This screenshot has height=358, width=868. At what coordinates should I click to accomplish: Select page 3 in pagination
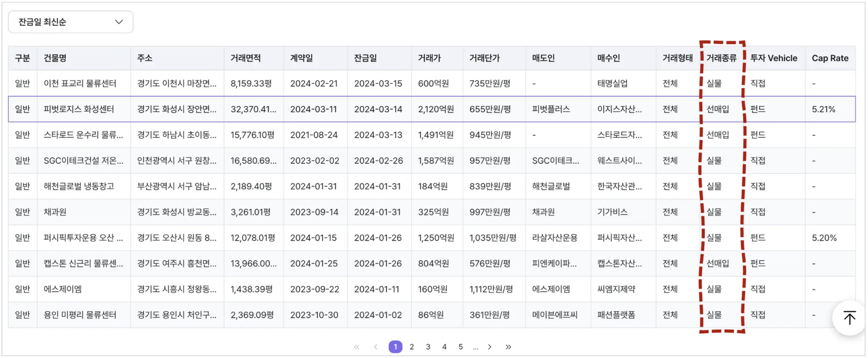[x=428, y=346]
